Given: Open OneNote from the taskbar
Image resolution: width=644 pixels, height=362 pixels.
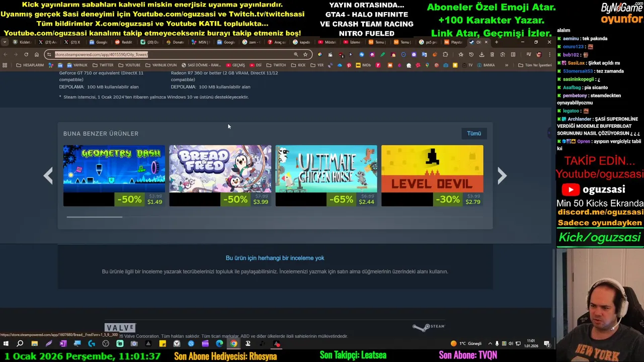Looking at the screenshot, I should tap(63, 344).
